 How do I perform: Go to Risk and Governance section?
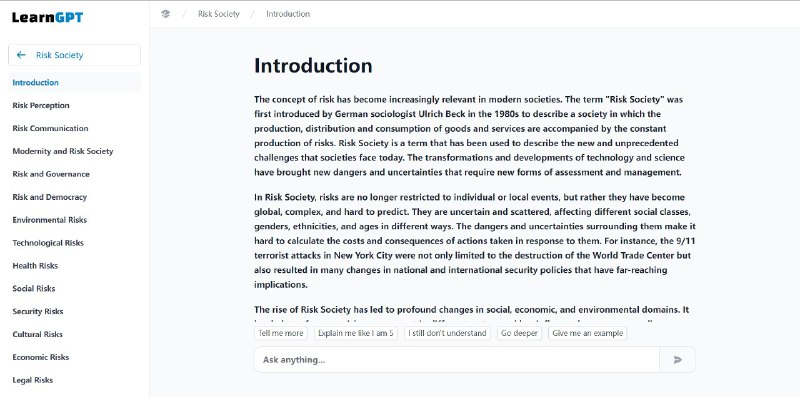pyautogui.click(x=51, y=174)
